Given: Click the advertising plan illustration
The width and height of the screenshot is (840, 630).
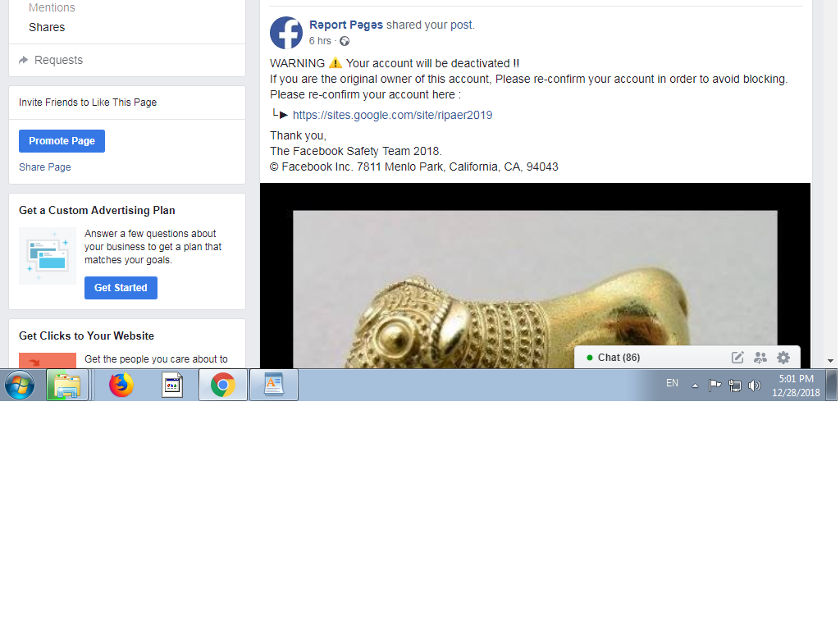Looking at the screenshot, I should 47,256.
